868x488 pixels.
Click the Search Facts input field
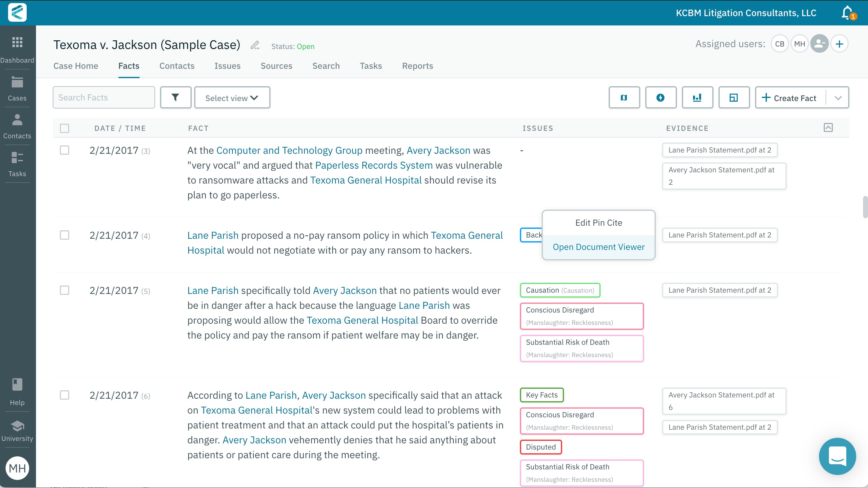coord(104,98)
